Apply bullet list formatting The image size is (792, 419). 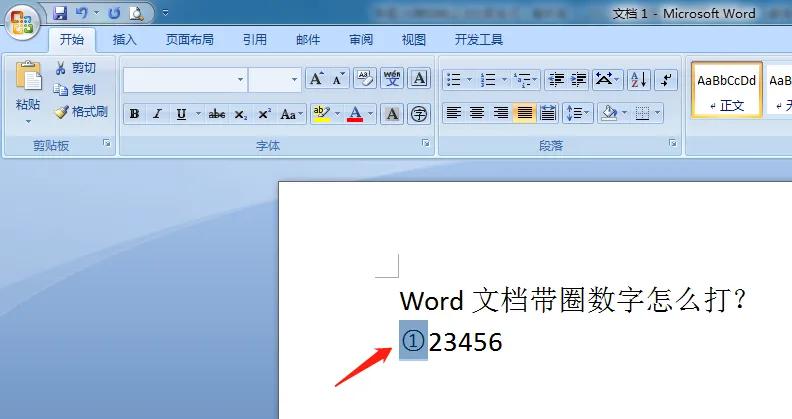coord(454,79)
